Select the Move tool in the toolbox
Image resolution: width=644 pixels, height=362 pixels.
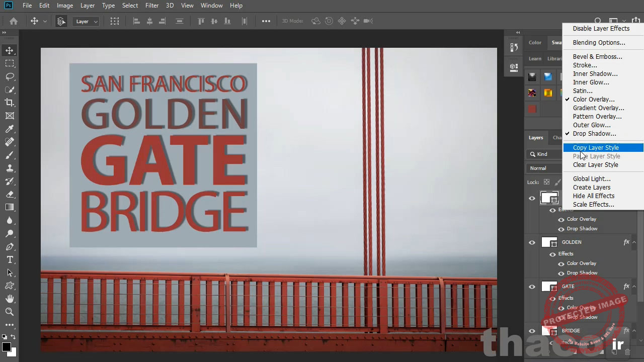[10, 50]
